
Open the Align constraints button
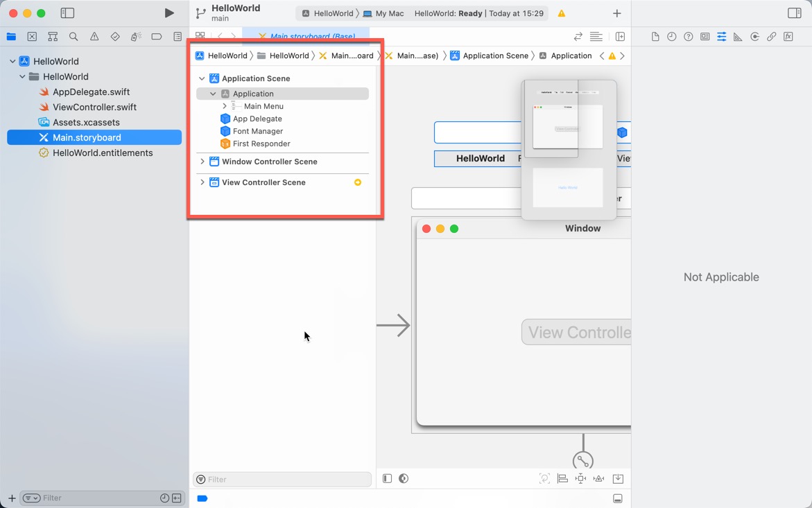[x=562, y=478]
